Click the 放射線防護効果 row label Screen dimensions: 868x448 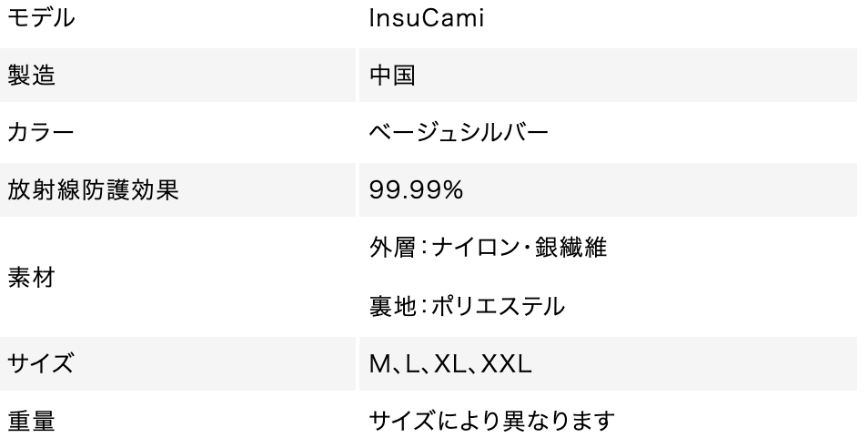[80, 190]
